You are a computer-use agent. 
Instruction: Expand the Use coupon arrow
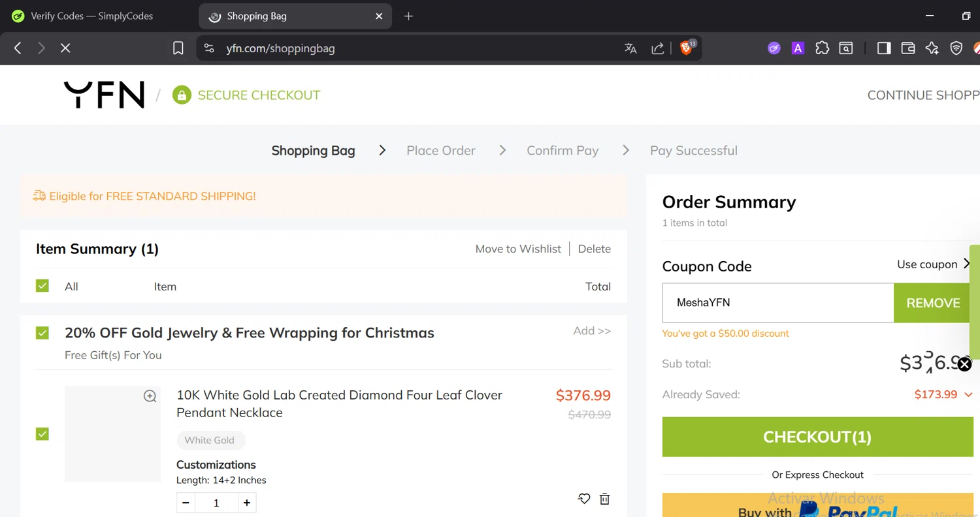(x=967, y=264)
